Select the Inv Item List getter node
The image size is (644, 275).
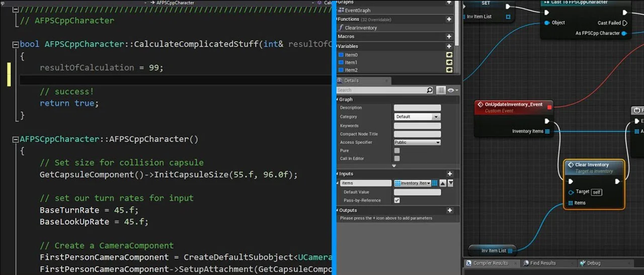[x=493, y=250]
